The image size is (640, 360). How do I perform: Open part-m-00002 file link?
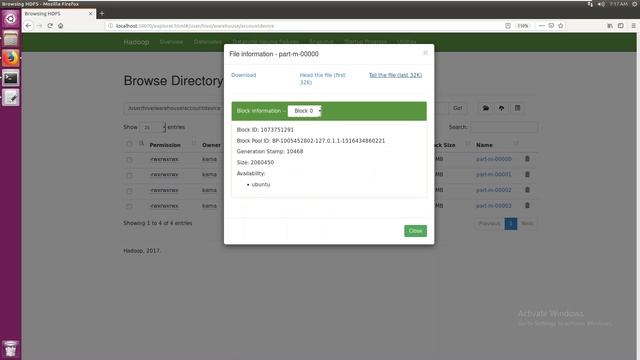click(493, 190)
